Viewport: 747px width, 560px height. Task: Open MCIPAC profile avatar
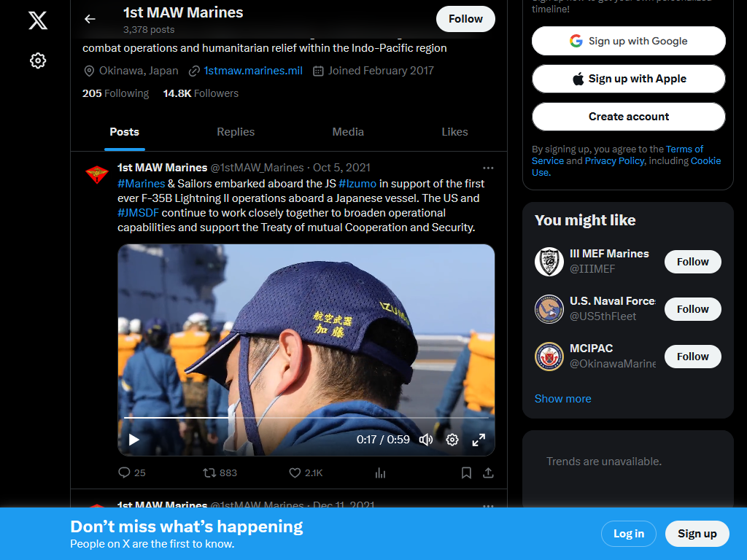[x=549, y=356]
